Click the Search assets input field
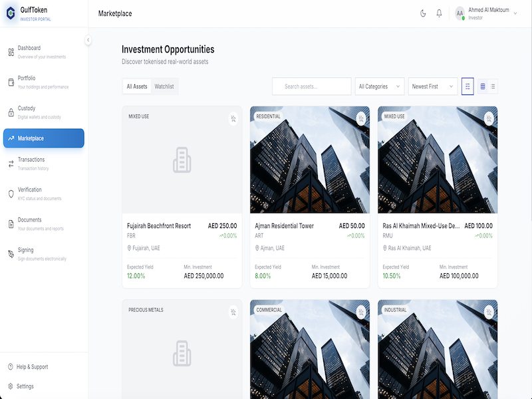532x399 pixels. [313, 86]
